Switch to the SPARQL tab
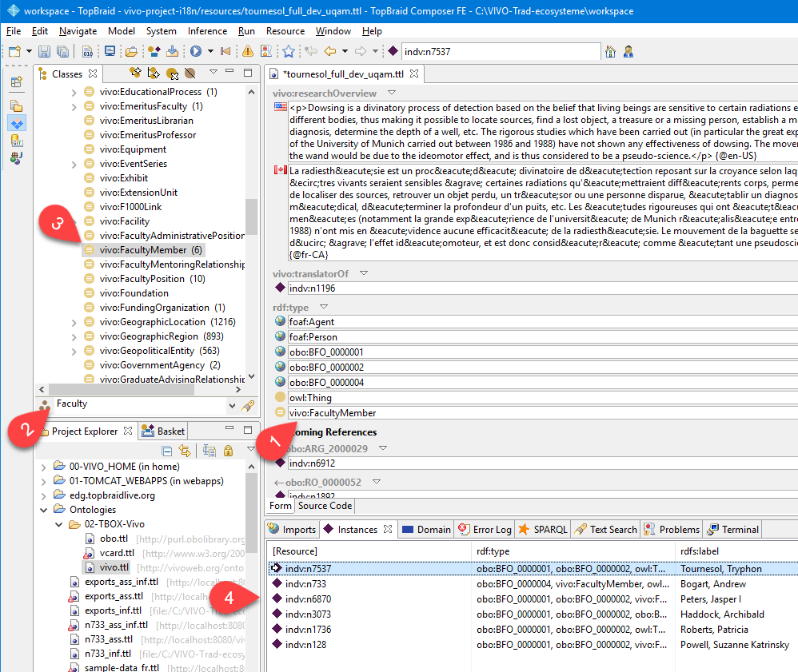This screenshot has width=798, height=672. pos(542,530)
